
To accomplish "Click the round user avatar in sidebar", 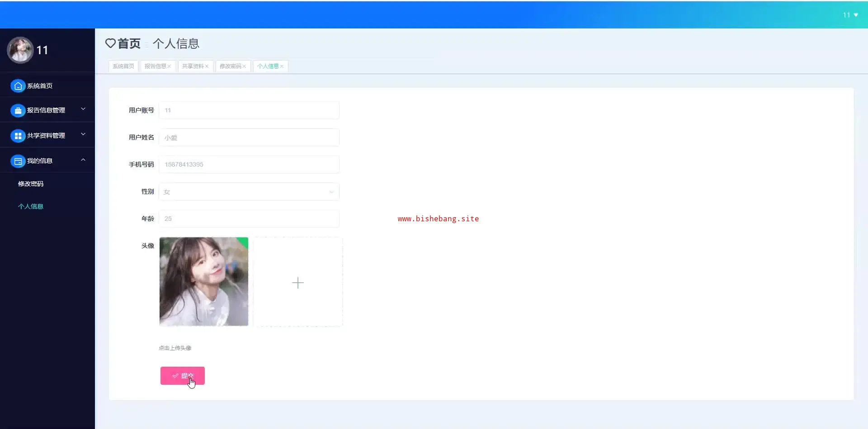I will click(x=20, y=50).
